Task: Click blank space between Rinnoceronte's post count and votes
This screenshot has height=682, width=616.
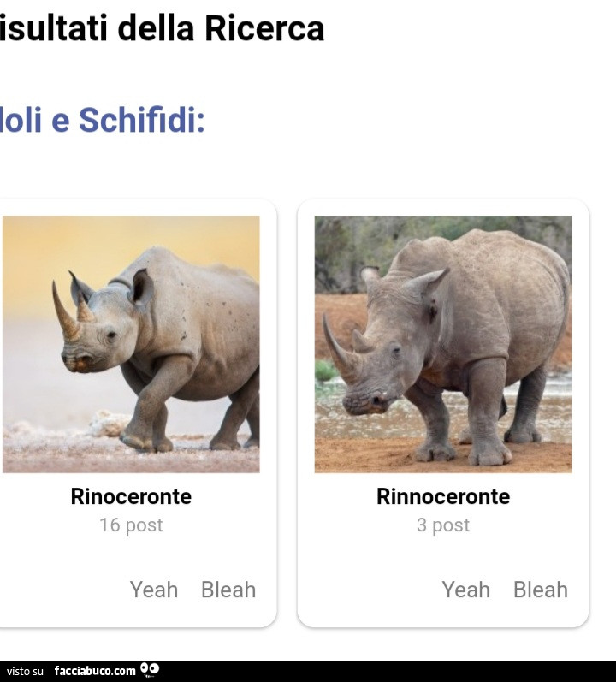Action: point(443,556)
